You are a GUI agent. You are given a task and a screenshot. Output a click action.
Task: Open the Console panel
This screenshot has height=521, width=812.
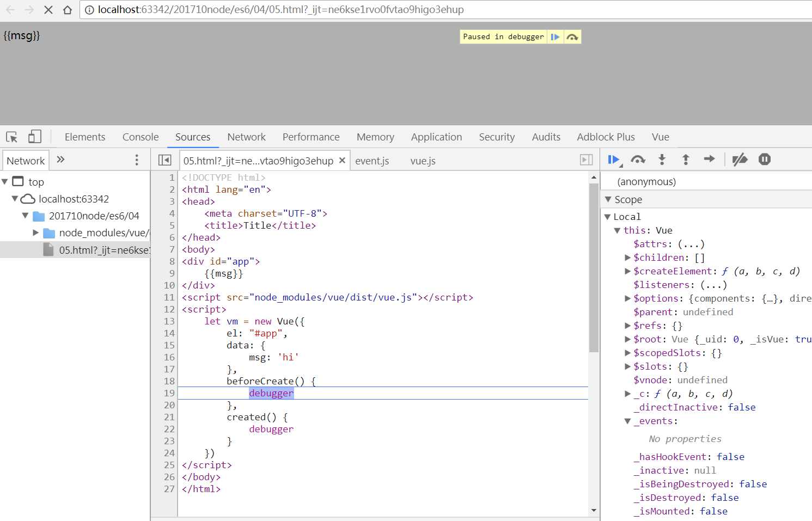coord(141,137)
